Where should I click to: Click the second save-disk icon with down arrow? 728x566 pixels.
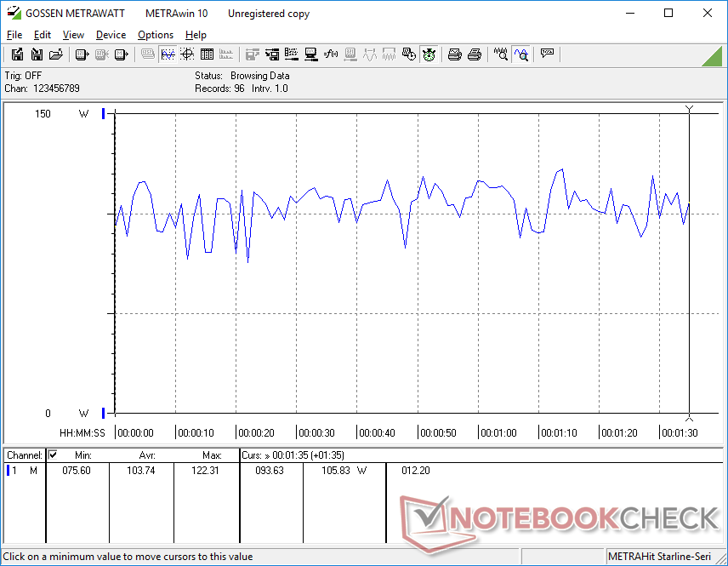tap(37, 54)
